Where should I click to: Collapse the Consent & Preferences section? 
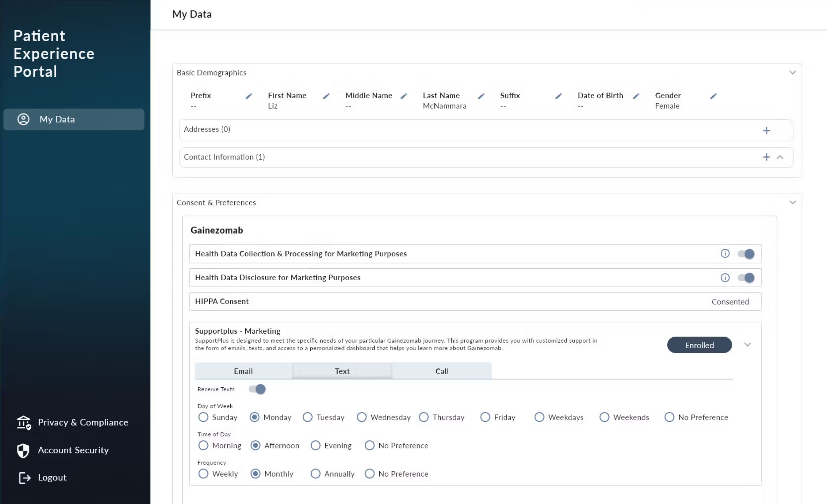coord(792,202)
